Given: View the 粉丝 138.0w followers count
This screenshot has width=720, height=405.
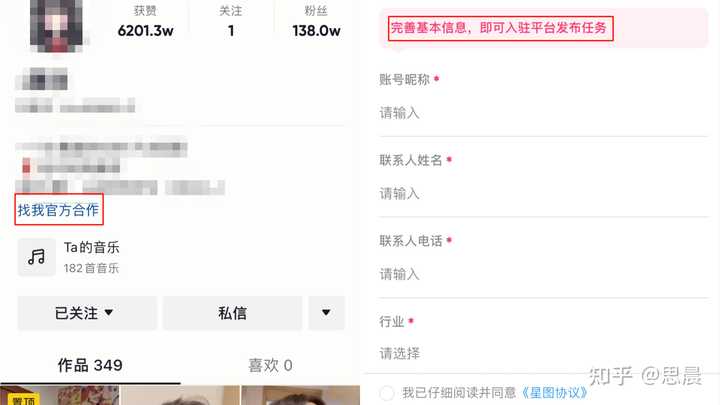Looking at the screenshot, I should (x=316, y=22).
